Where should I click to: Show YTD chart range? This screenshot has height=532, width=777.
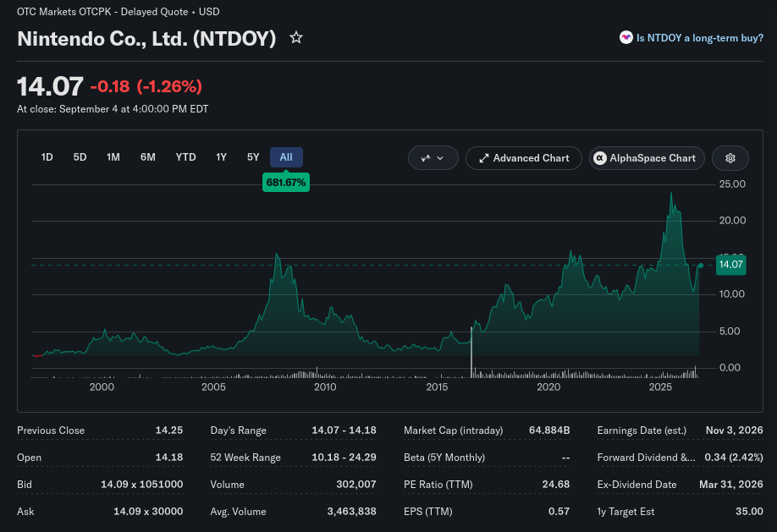point(185,157)
